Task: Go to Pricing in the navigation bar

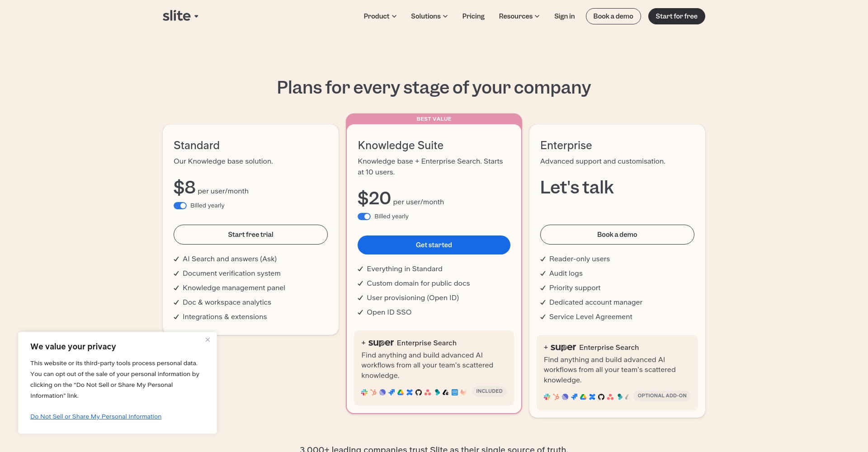Action: 473,16
